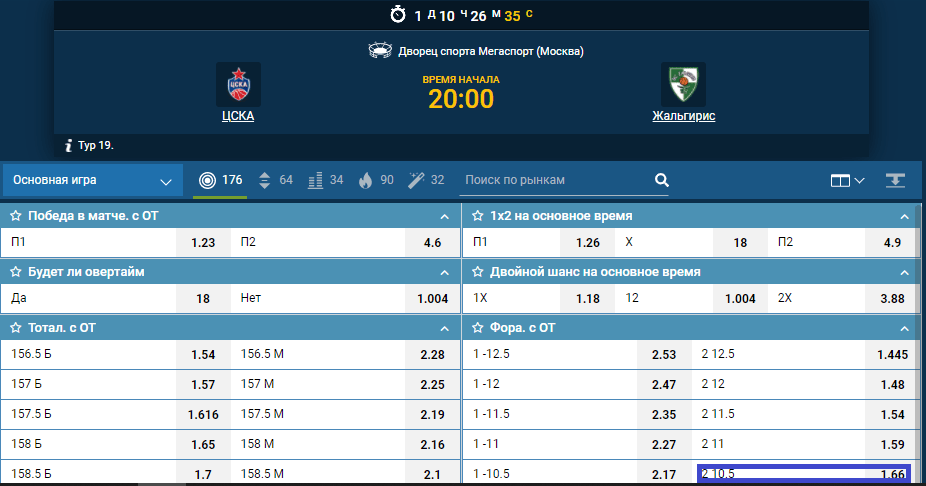
Task: Open the Жальгирис team link
Action: click(x=683, y=116)
